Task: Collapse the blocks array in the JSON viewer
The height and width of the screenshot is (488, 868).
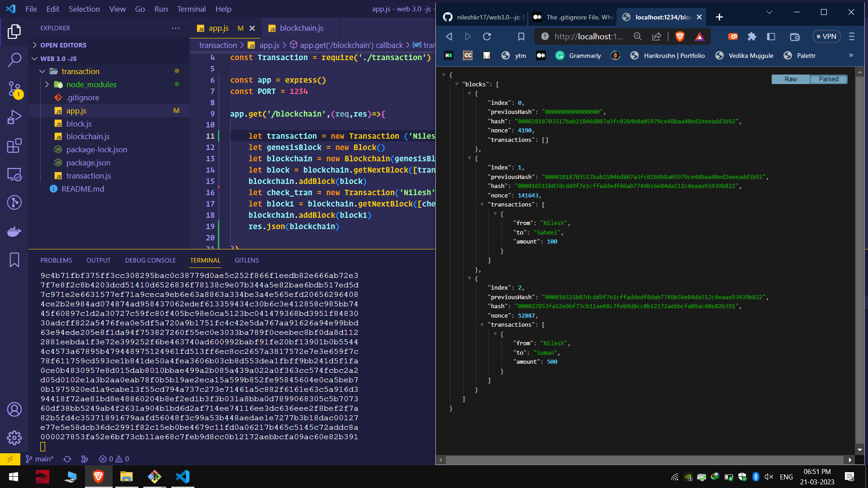Action: tap(457, 84)
